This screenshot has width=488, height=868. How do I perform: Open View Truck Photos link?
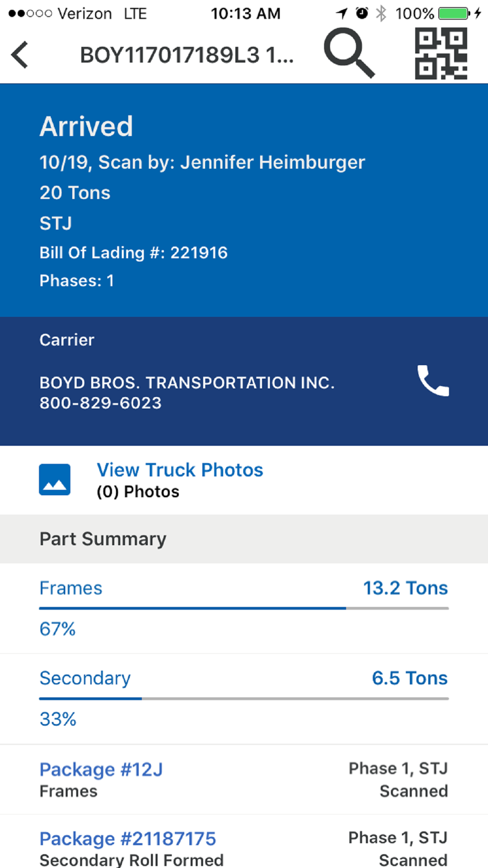(x=180, y=470)
